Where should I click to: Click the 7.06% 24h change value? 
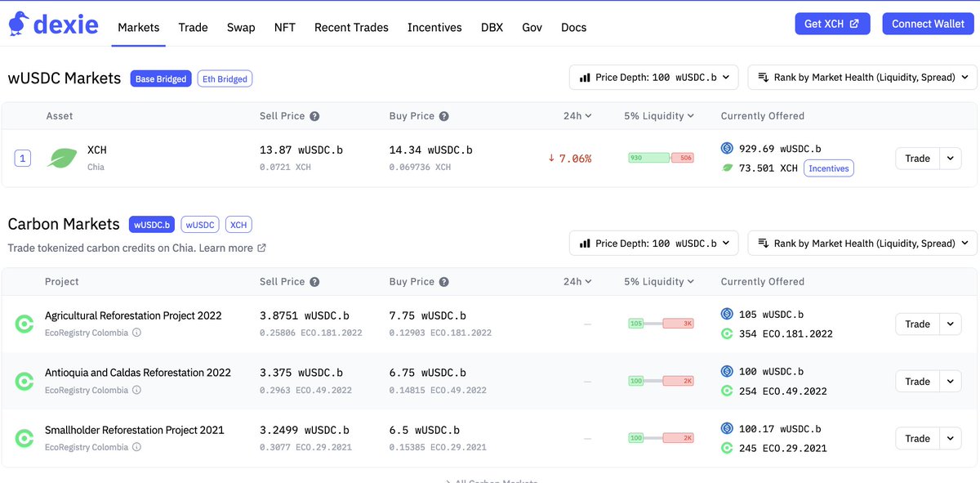569,159
